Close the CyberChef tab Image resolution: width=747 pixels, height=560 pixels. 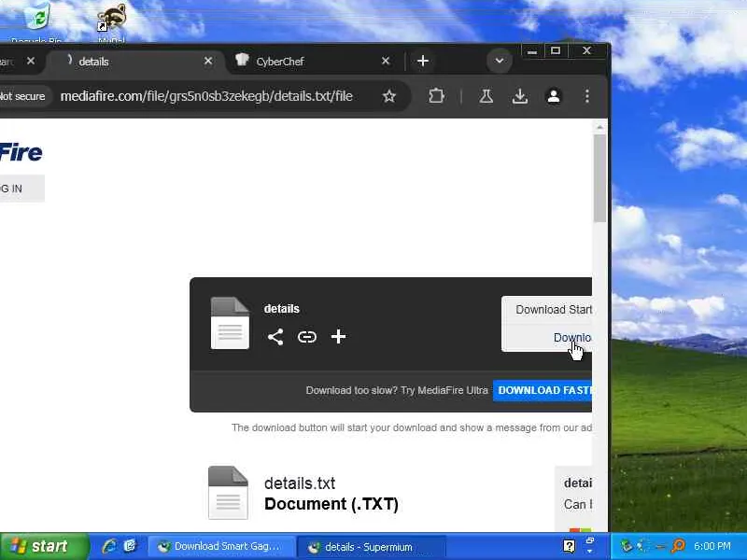[x=386, y=61]
